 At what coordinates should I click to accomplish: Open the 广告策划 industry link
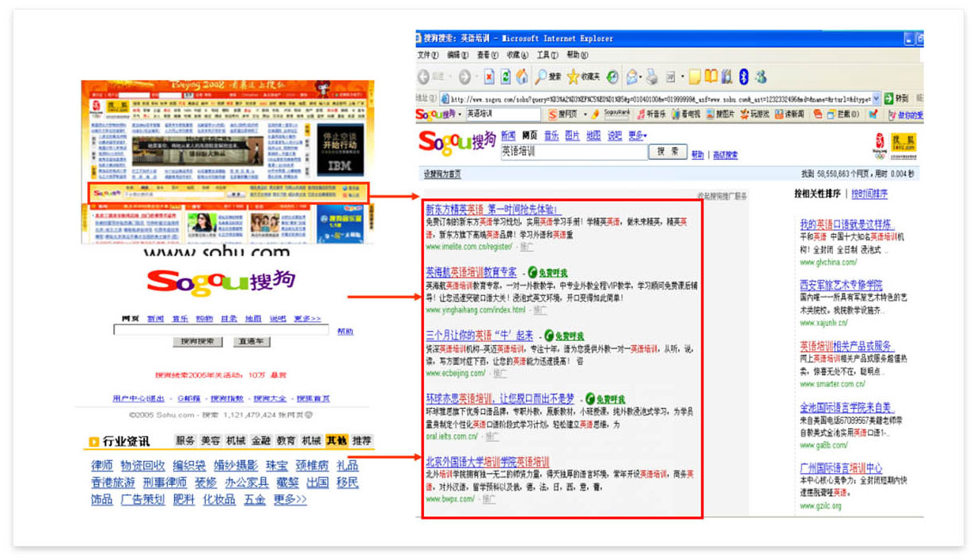click(143, 500)
